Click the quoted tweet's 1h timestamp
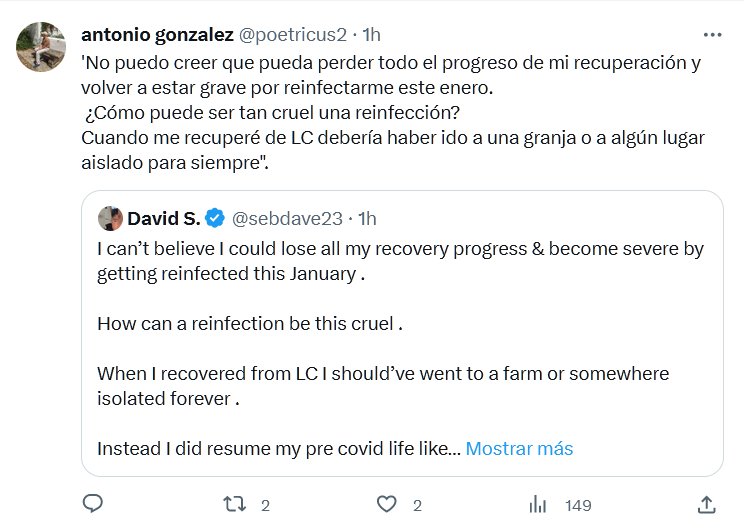The image size is (744, 532). (367, 218)
